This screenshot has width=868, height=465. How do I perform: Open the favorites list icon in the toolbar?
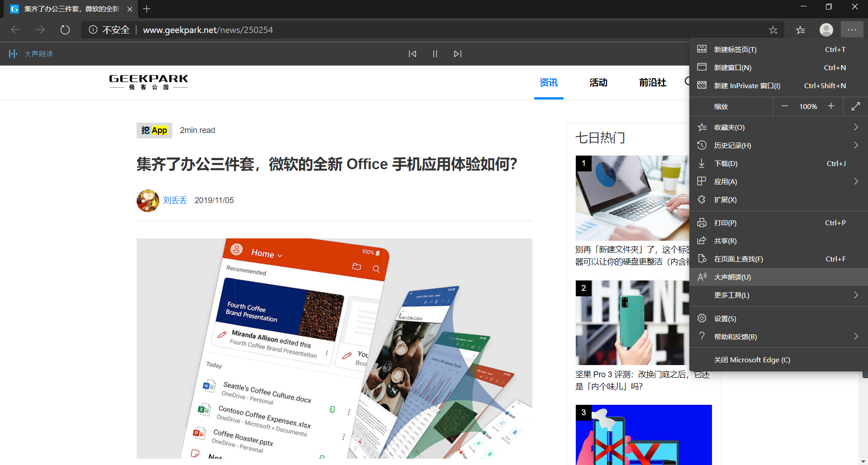[x=800, y=30]
